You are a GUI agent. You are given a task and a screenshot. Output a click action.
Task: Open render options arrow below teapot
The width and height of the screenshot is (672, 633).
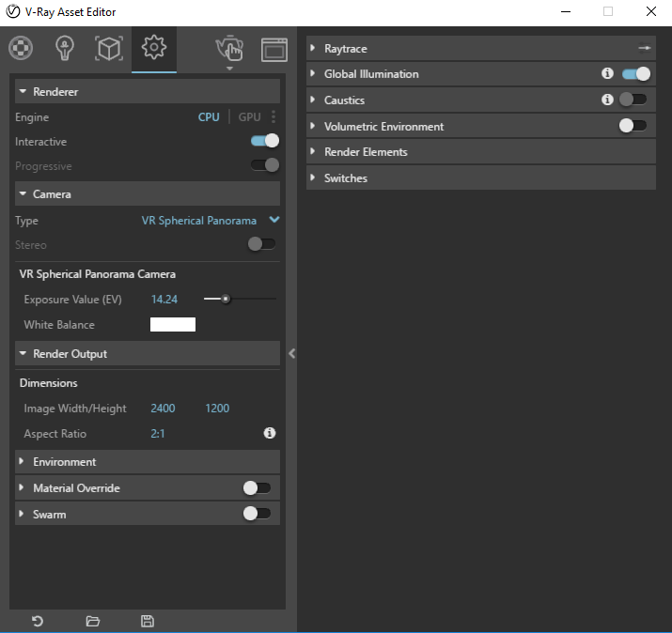(229, 69)
